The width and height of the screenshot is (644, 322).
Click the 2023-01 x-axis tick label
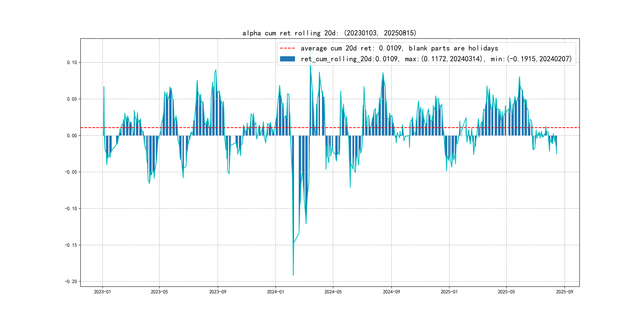(102, 292)
